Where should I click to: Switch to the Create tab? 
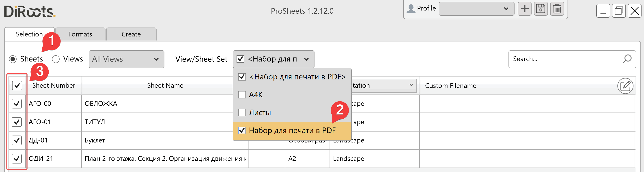[131, 34]
